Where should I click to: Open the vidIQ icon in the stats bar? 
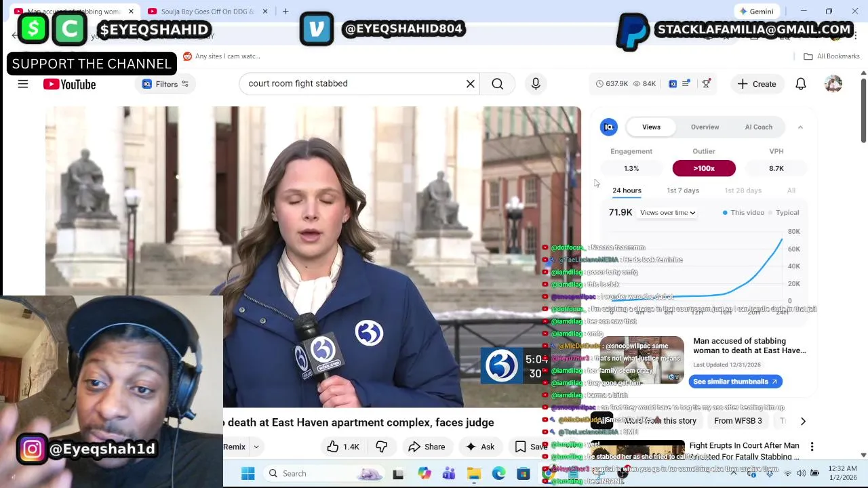pyautogui.click(x=673, y=83)
